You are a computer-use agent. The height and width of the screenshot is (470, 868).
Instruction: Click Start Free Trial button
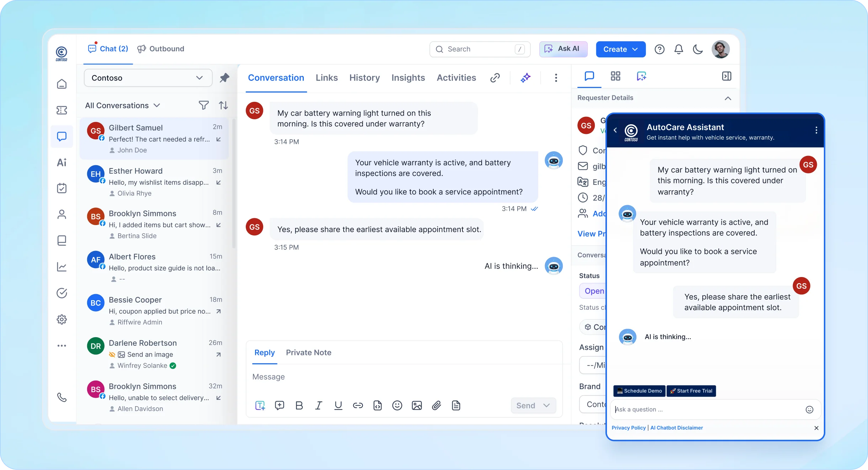pyautogui.click(x=691, y=391)
